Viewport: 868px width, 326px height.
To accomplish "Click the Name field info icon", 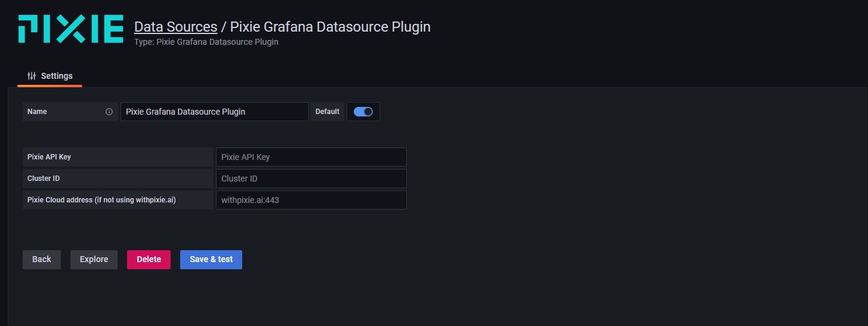I will click(109, 112).
